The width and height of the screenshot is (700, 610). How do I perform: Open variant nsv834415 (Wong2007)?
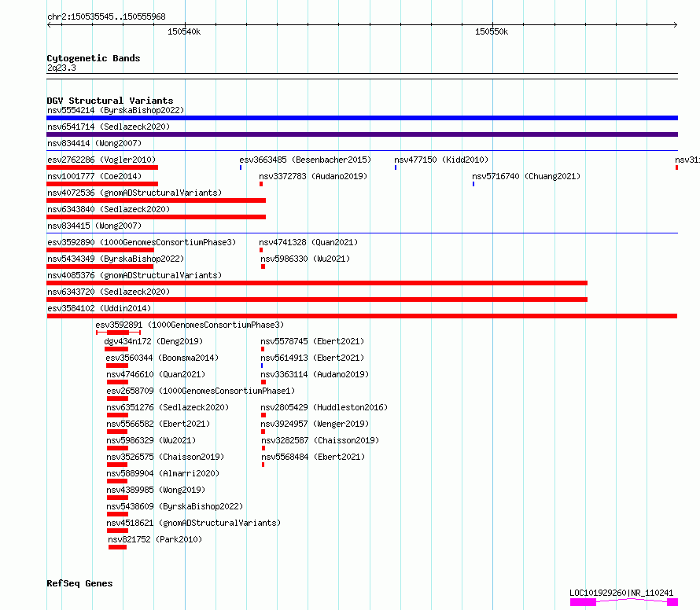tap(94, 226)
